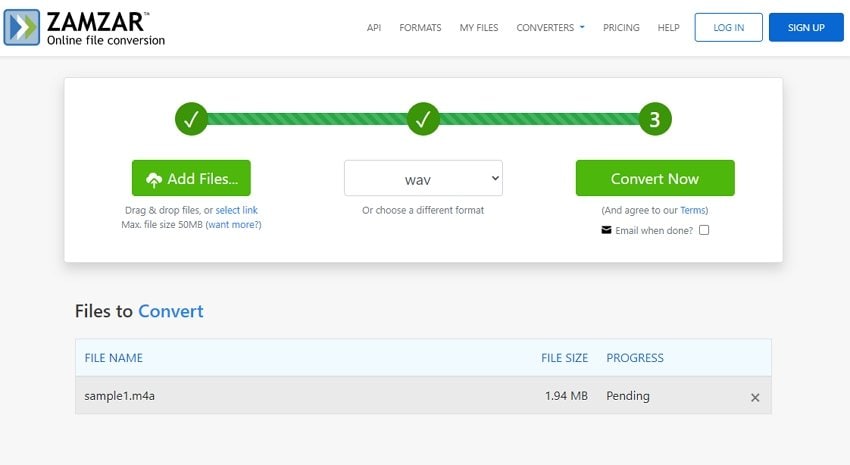
Task: Click the FILE SIZE column header
Action: (x=564, y=358)
